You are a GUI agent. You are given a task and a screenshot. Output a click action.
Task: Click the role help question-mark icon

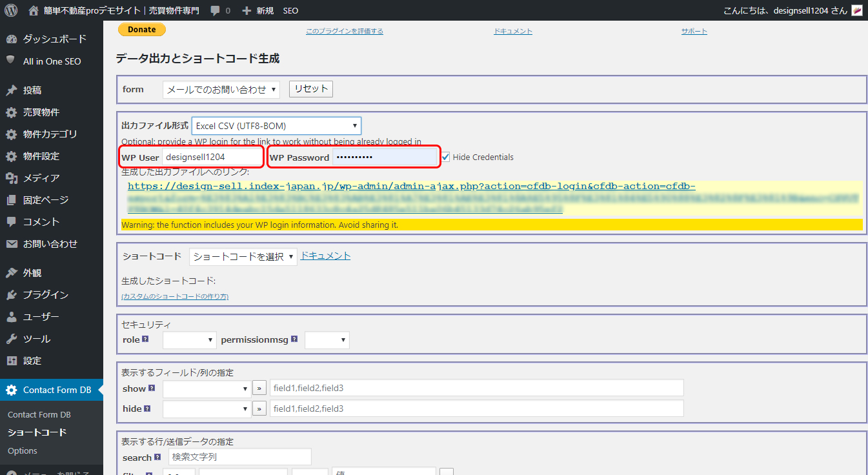(145, 339)
